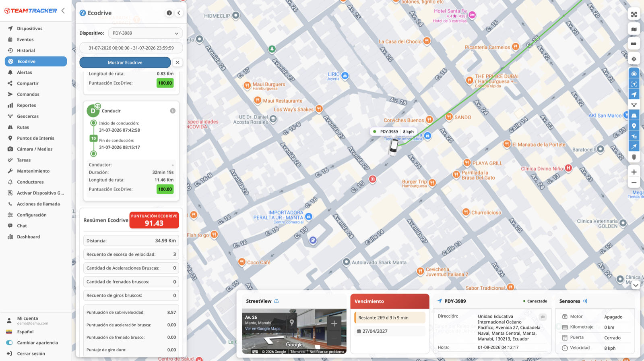The image size is (644, 361).
Task: Click the Conductores icon in the sidebar
Action: [x=10, y=182]
